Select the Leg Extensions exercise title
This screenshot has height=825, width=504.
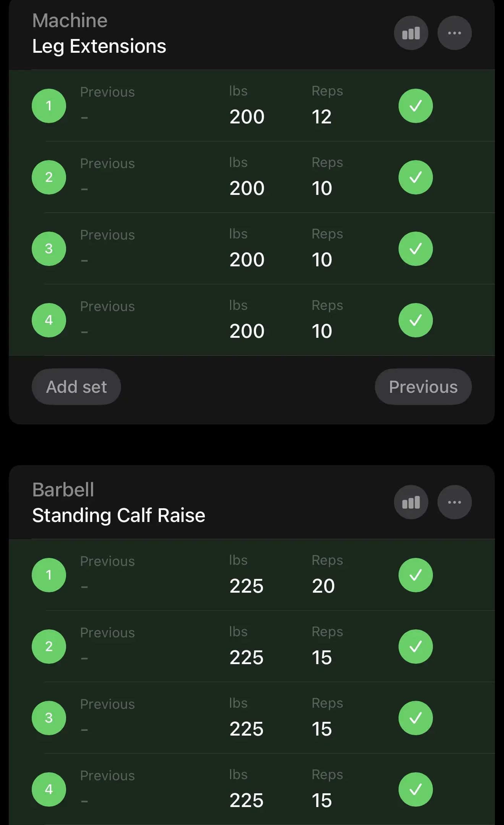point(99,46)
